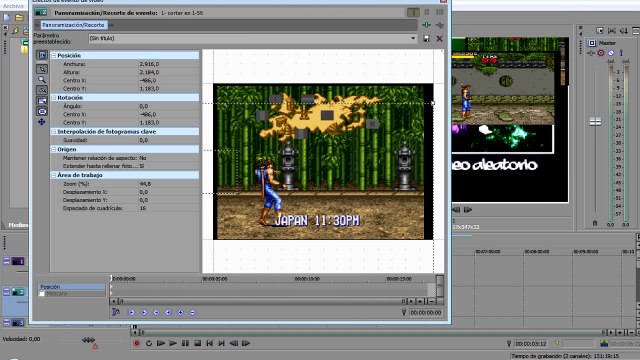The height and width of the screenshot is (360, 640).
Task: Click the last keyframe button with minus
Action: [x=193, y=312]
